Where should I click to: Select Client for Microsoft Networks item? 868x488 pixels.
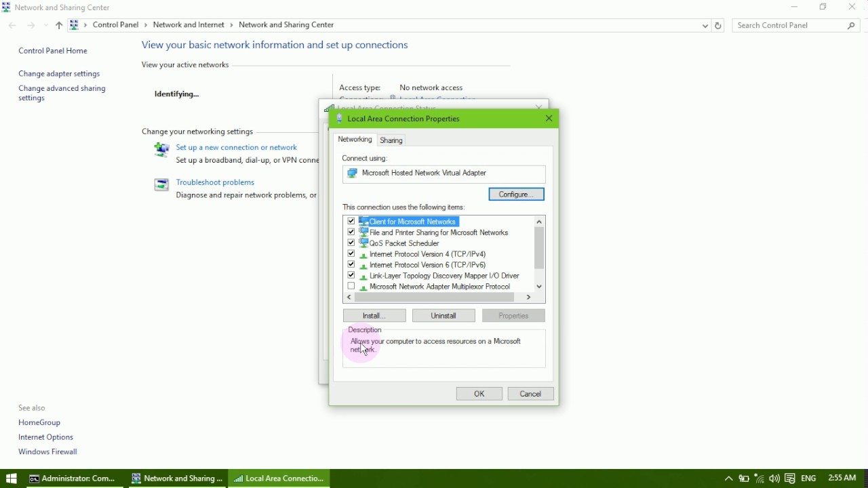(413, 222)
